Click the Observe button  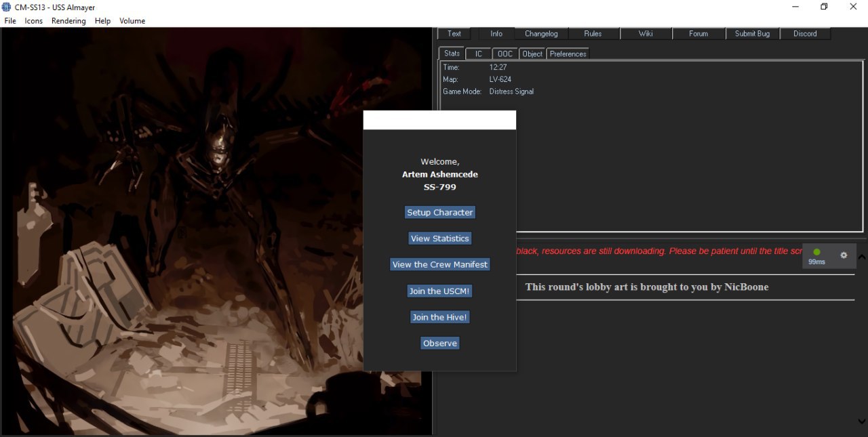pyautogui.click(x=440, y=343)
